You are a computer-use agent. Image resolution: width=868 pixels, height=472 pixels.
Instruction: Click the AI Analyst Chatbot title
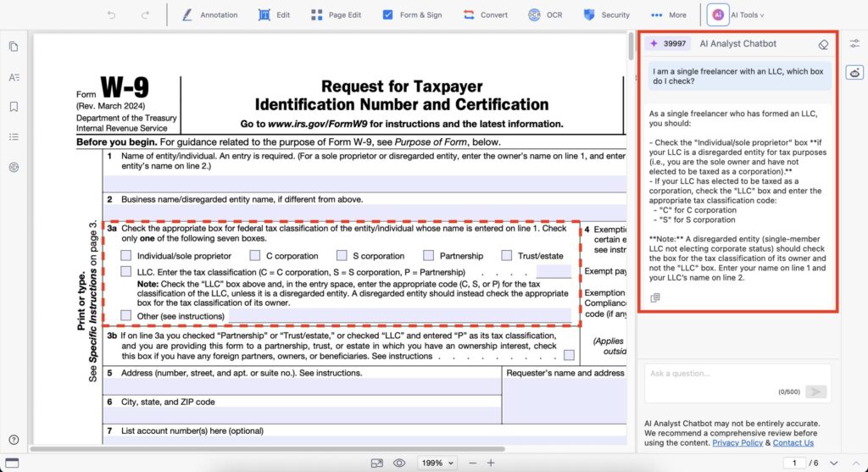coord(738,44)
